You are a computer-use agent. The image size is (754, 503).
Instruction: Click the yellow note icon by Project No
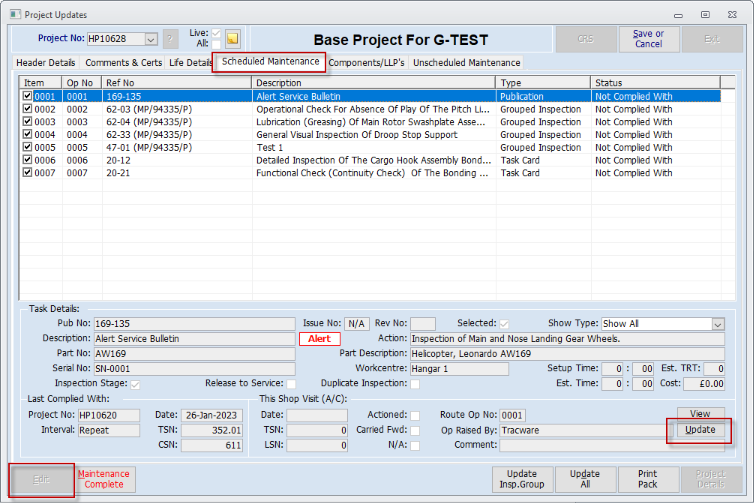pyautogui.click(x=233, y=38)
